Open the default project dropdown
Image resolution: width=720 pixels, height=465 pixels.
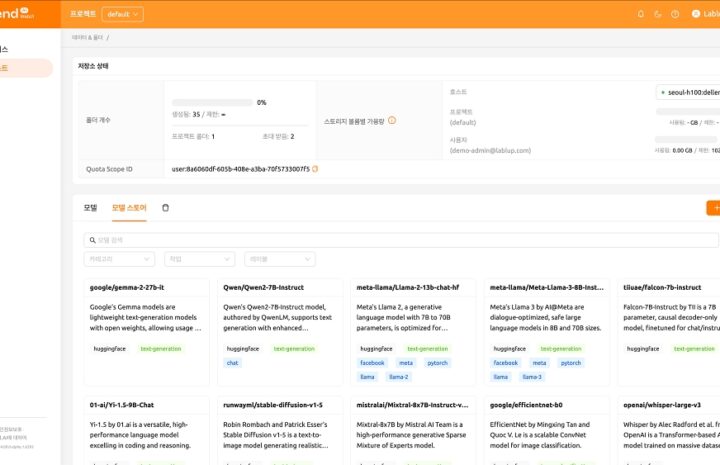(x=122, y=14)
